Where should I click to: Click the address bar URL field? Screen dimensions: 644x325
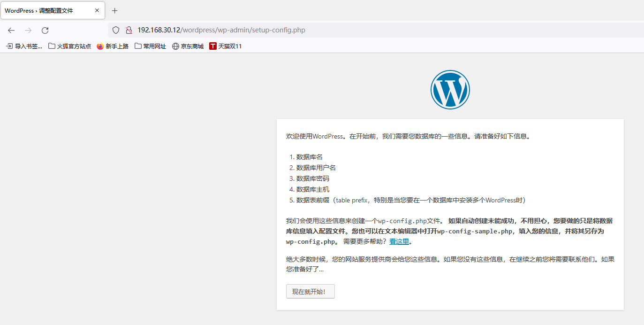click(375, 30)
